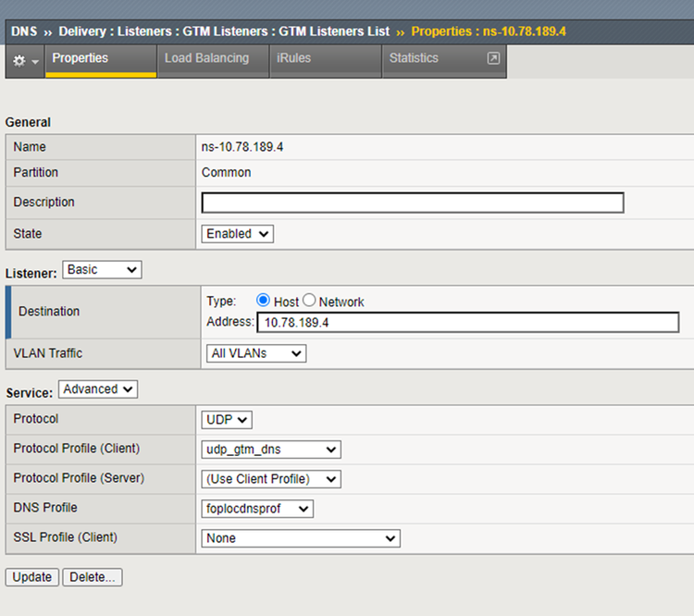Open Protocol Profile (Client) dropdown
694x616 pixels.
[x=271, y=450]
